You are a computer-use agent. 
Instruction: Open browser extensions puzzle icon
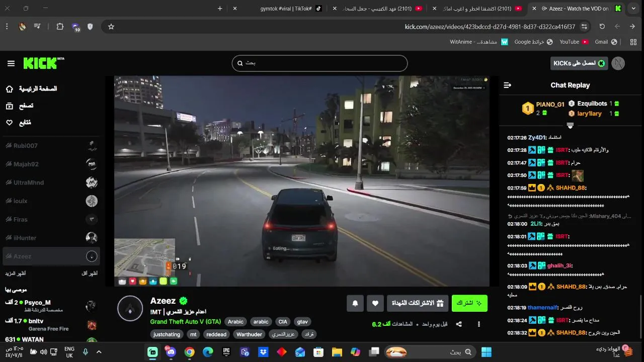[60, 27]
